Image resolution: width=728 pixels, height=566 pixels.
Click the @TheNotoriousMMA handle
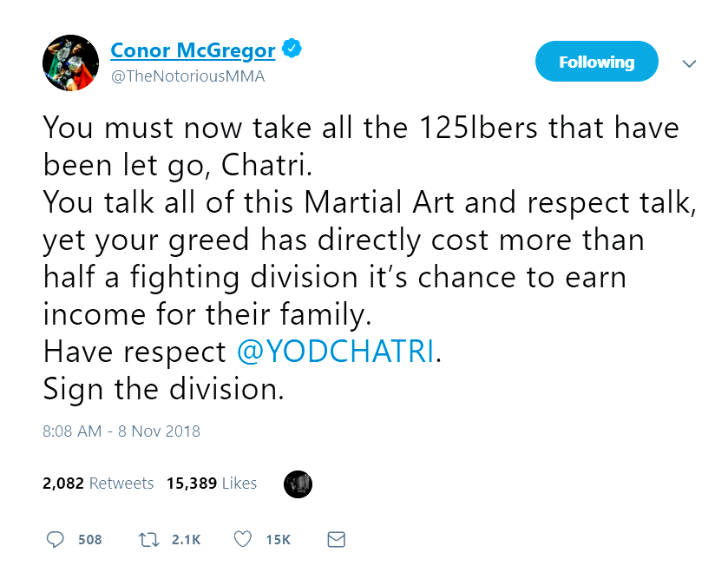187,76
